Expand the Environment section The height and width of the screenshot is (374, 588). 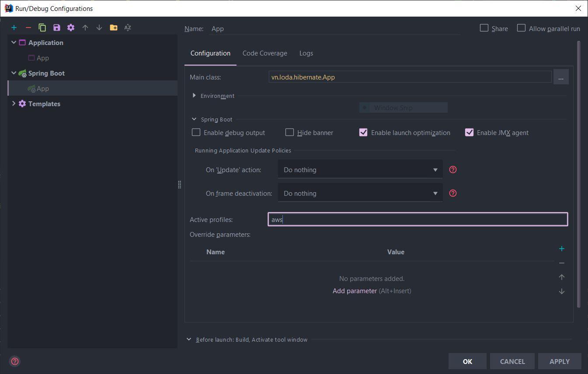[x=194, y=96]
